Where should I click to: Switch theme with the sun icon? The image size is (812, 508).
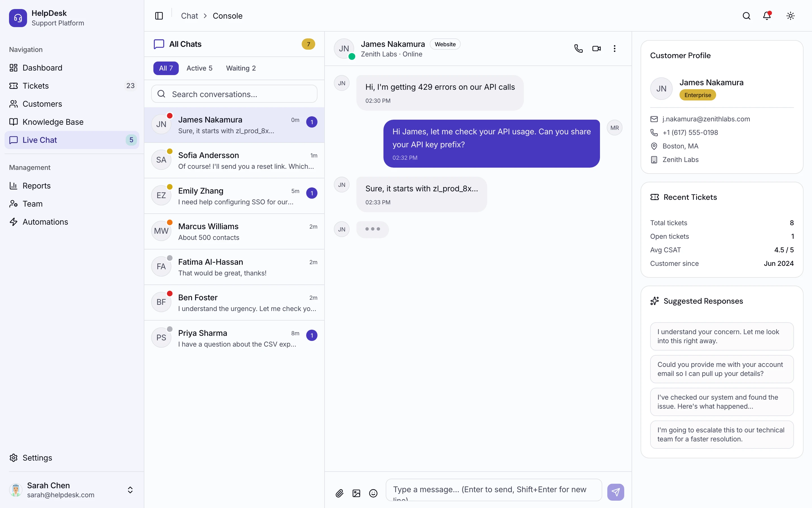point(791,16)
